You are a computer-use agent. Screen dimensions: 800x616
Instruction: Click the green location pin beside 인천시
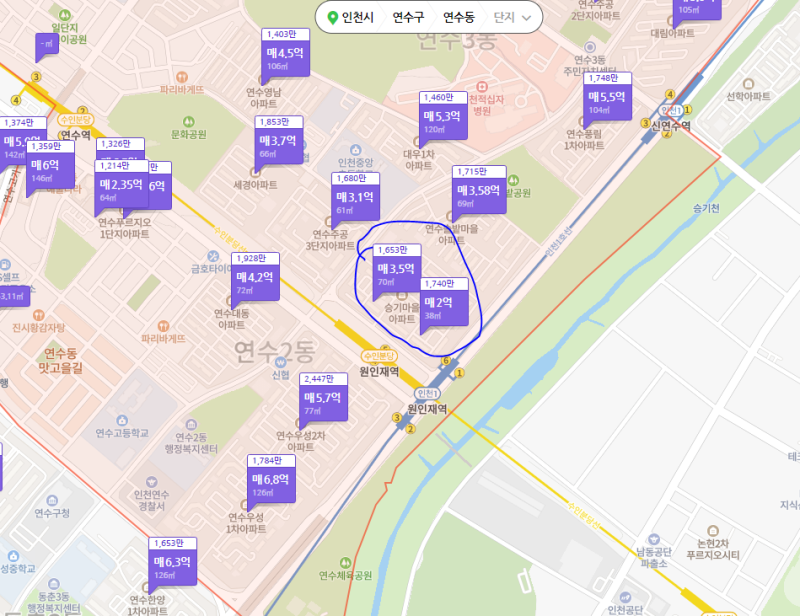(x=333, y=18)
